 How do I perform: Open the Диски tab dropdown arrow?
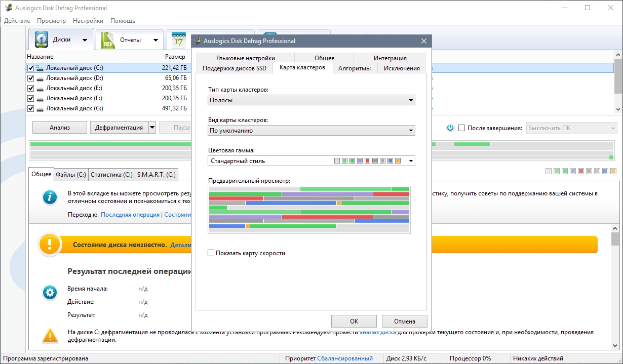tap(85, 40)
